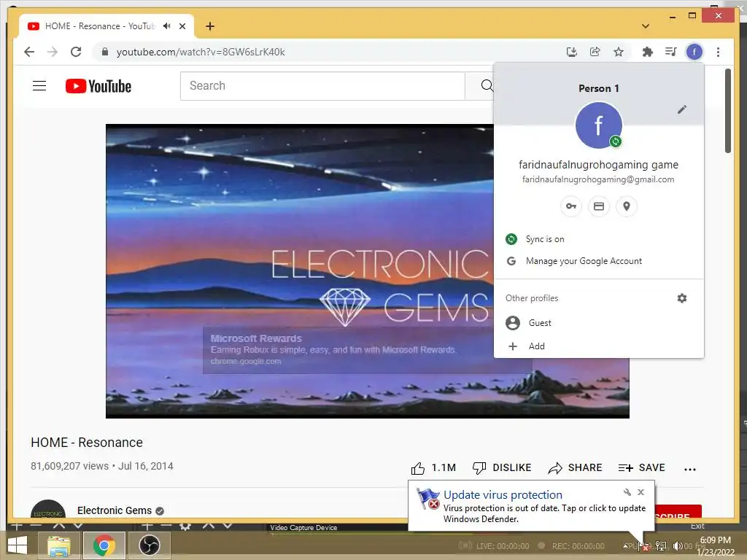The width and height of the screenshot is (747, 560).
Task: Click into the YouTube Search field
Action: 322,86
